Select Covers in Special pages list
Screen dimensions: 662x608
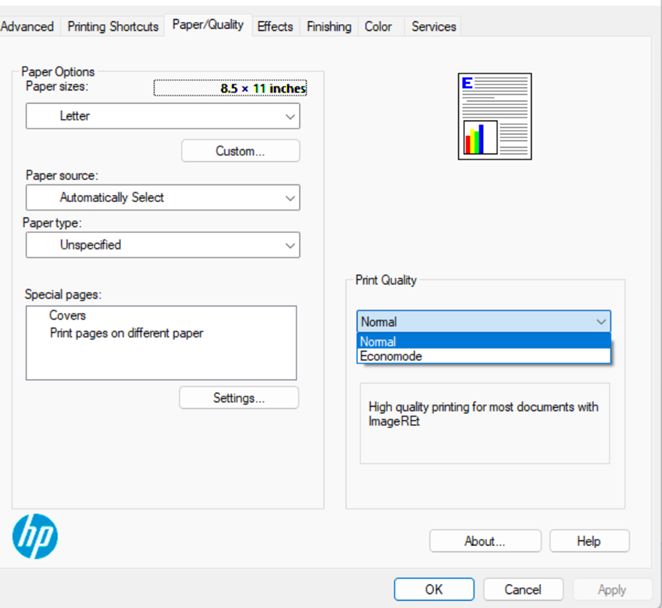(x=67, y=315)
